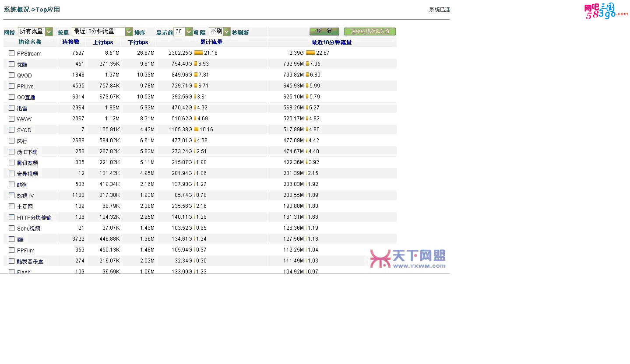Click the Sohu视频 protocol name
Viewport: 630px width, 364px height.
[x=29, y=228]
